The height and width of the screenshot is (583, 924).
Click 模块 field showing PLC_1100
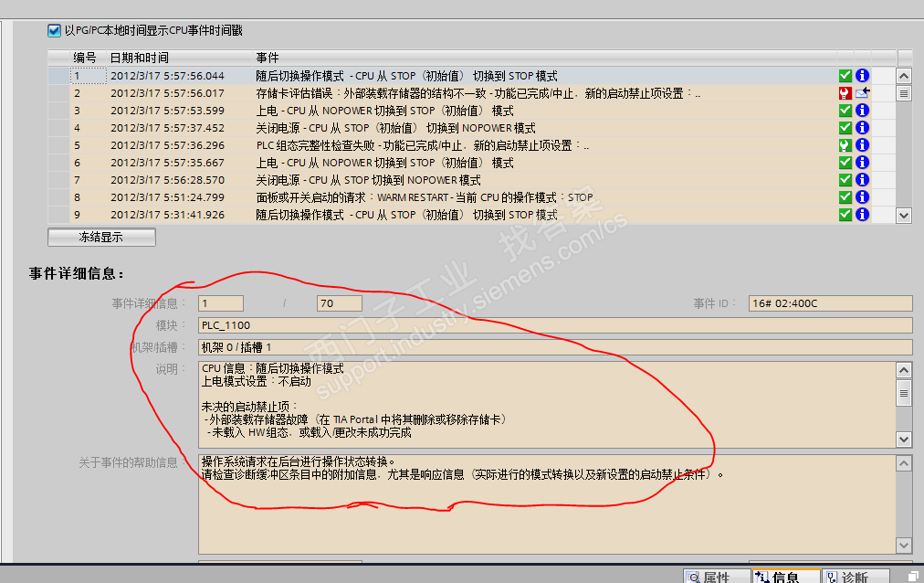click(555, 325)
